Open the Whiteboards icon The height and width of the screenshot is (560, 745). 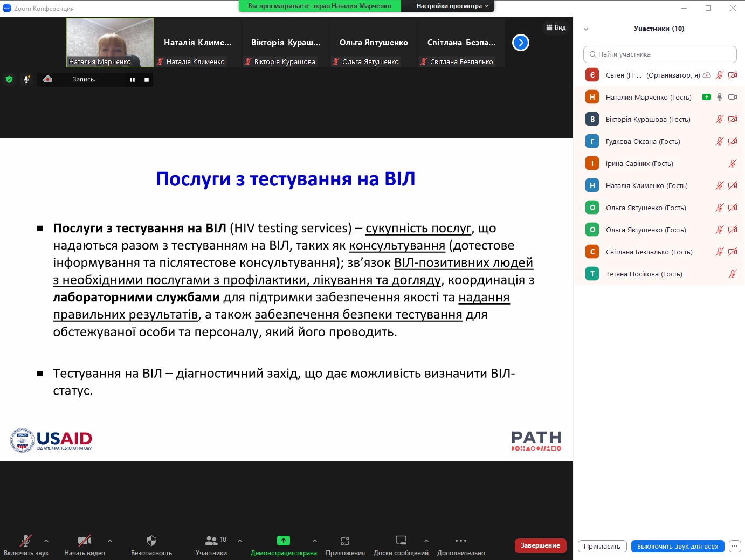(x=401, y=541)
